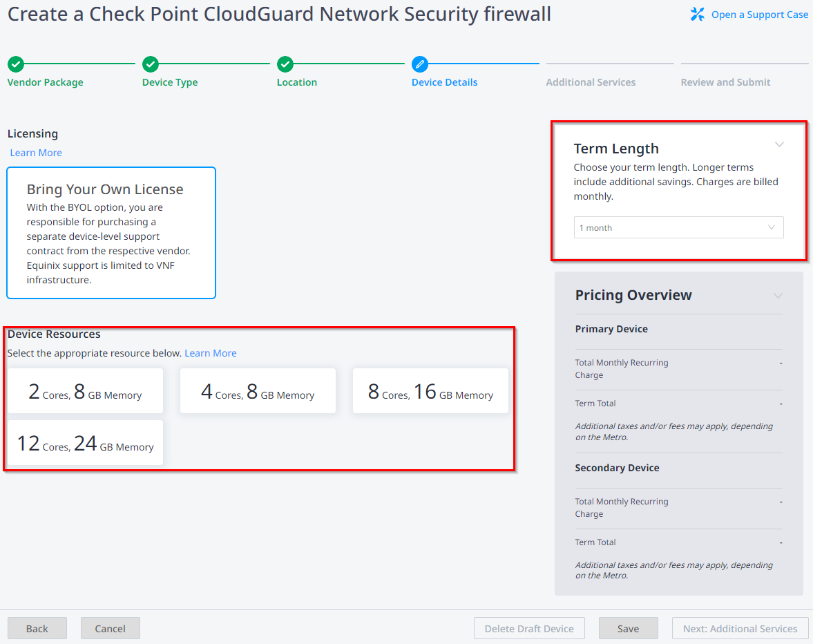This screenshot has width=813, height=644.
Task: Click the Device Details pencil step icon
Action: [x=420, y=64]
